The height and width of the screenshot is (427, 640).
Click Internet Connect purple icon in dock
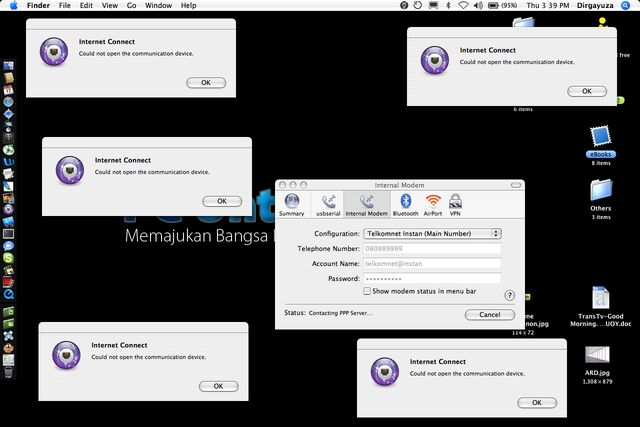[8, 210]
